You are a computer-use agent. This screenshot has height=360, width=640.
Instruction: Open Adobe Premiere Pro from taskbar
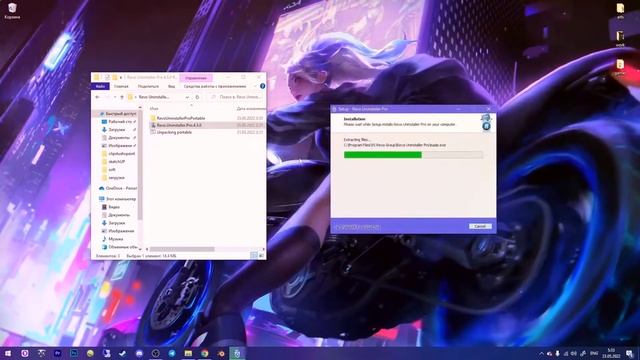tap(58, 353)
